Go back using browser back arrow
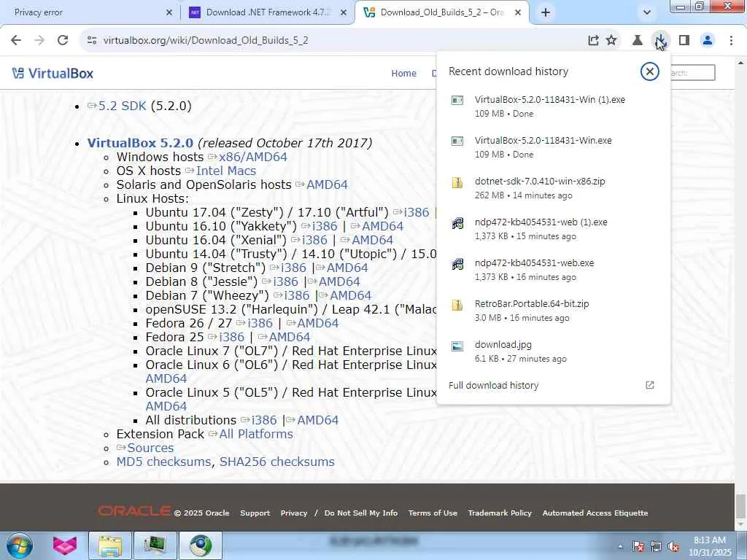 (16, 41)
